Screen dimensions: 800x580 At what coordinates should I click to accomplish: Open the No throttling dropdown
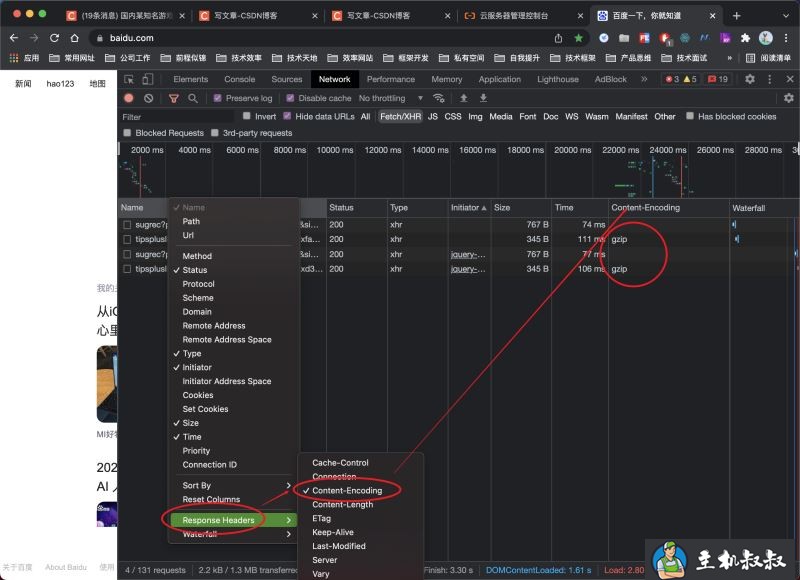pyautogui.click(x=391, y=98)
